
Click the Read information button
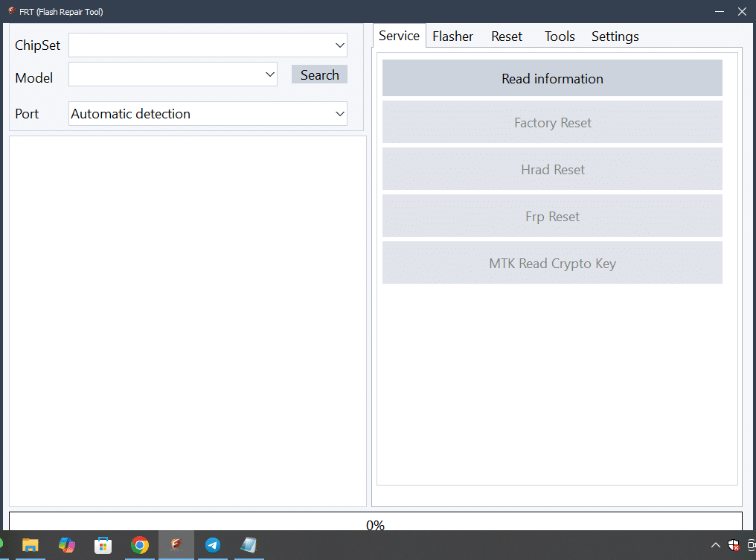552,77
